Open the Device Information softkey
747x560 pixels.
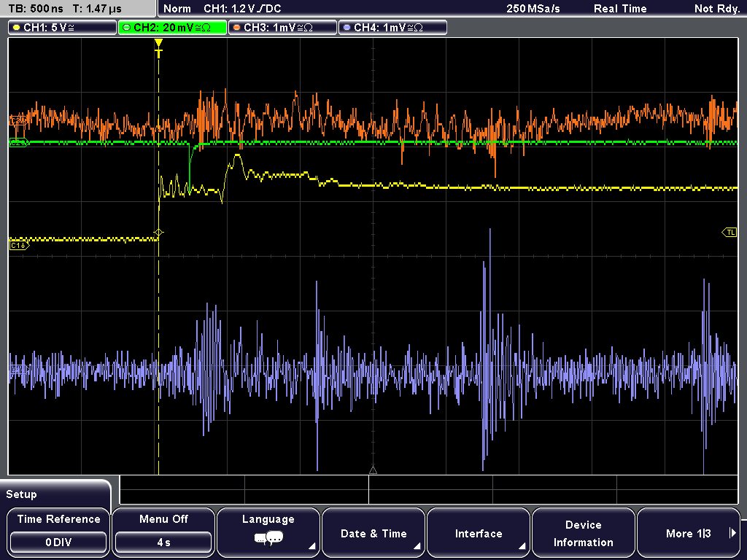[584, 532]
